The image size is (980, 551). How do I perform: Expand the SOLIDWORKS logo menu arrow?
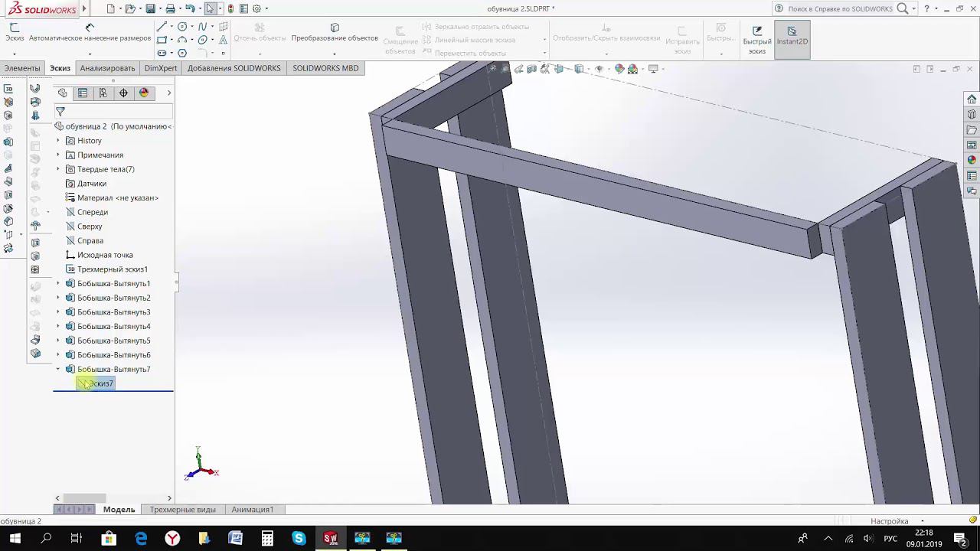(x=84, y=8)
